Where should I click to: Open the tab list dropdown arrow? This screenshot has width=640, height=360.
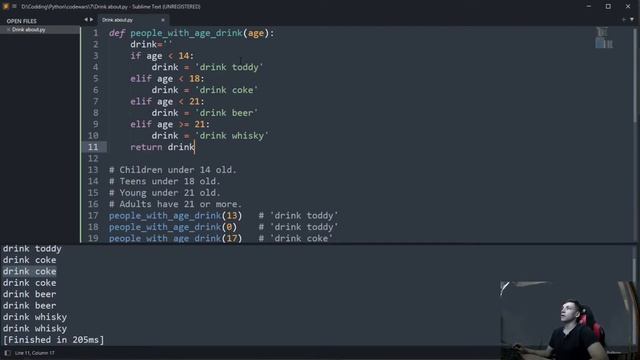pyautogui.click(x=632, y=20)
